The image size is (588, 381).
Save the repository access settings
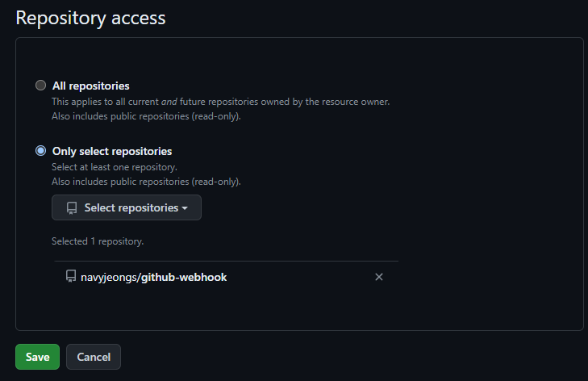coord(37,357)
